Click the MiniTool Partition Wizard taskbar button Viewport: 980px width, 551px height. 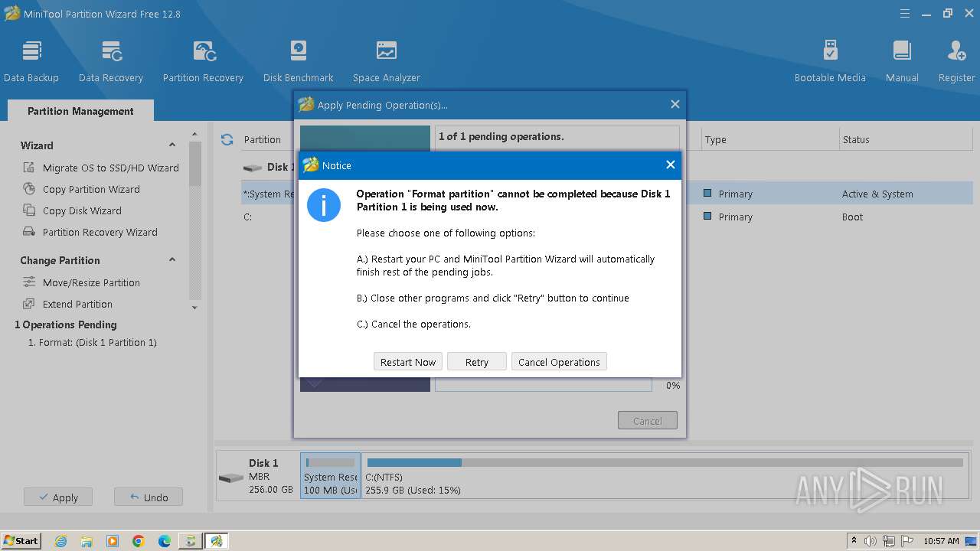click(x=217, y=541)
